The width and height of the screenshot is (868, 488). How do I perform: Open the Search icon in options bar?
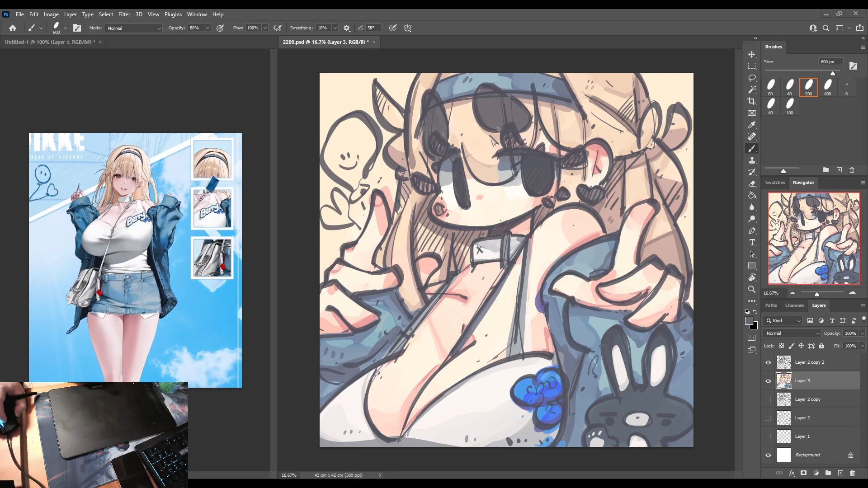pyautogui.click(x=826, y=28)
